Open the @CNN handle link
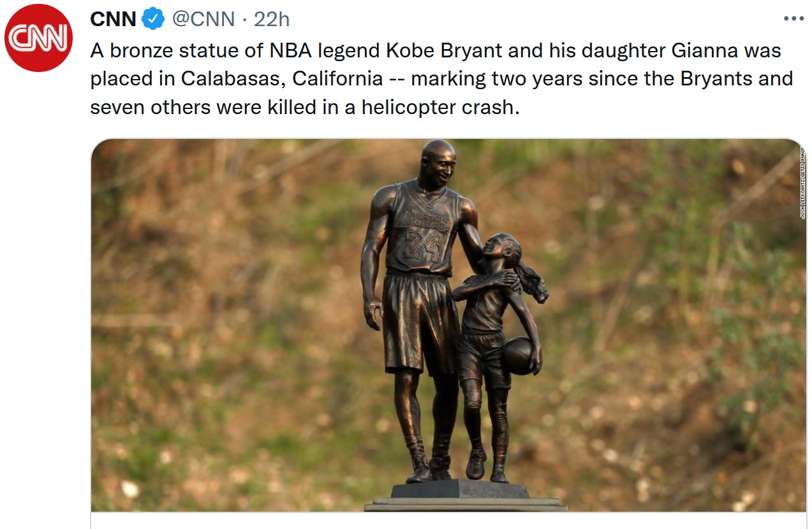The image size is (812, 529). pyautogui.click(x=203, y=19)
